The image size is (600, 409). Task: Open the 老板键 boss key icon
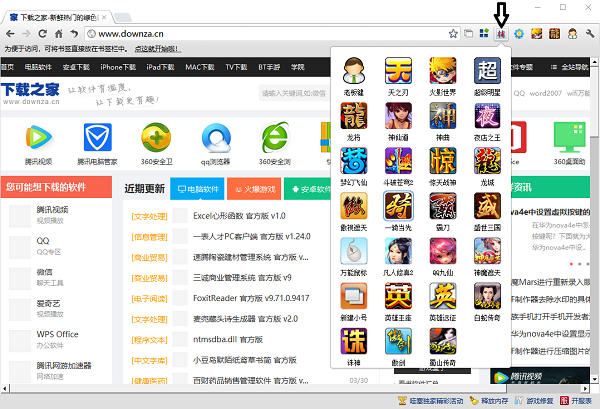[354, 71]
